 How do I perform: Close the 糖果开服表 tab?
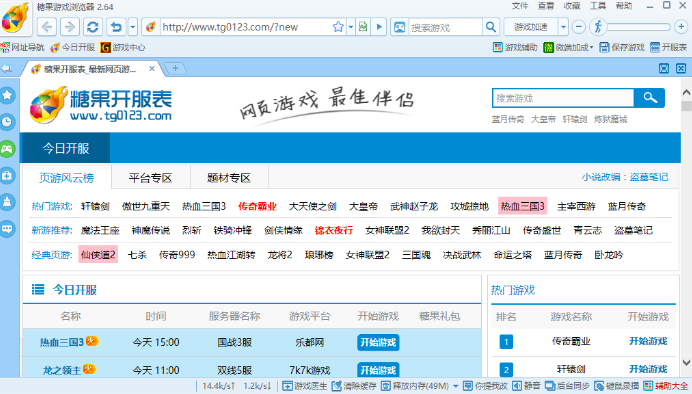point(152,68)
